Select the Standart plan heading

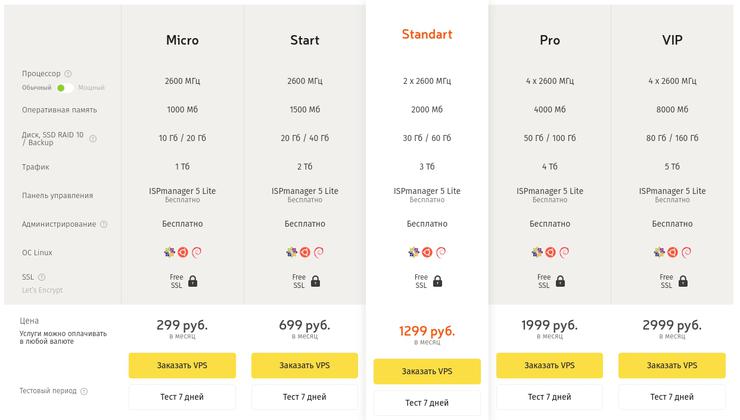pyautogui.click(x=427, y=34)
